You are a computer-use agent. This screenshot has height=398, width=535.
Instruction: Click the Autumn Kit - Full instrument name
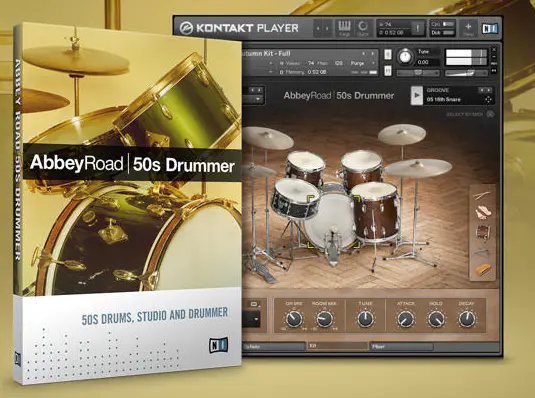pyautogui.click(x=266, y=54)
